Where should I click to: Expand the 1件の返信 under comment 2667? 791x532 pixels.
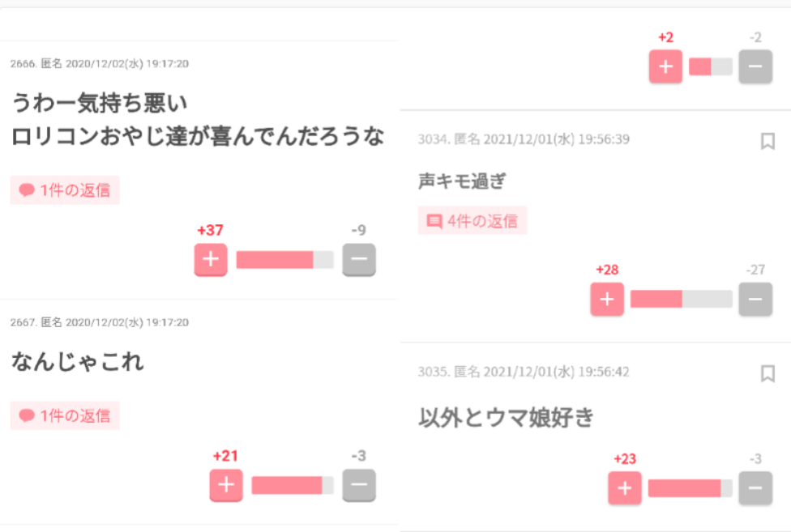pyautogui.click(x=65, y=415)
